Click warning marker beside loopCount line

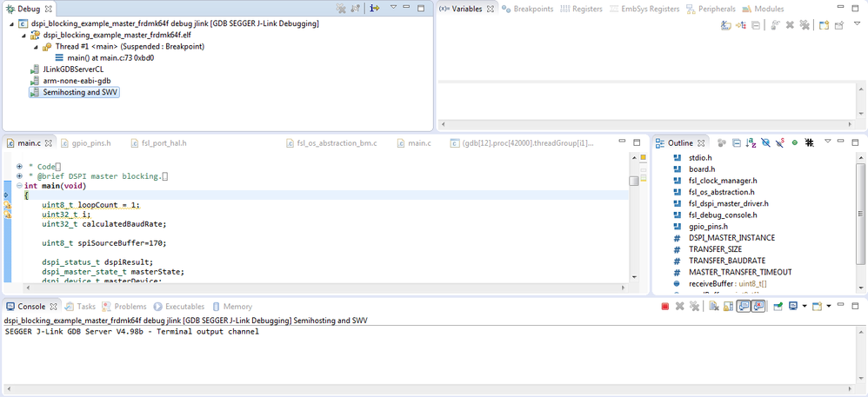(x=7, y=205)
